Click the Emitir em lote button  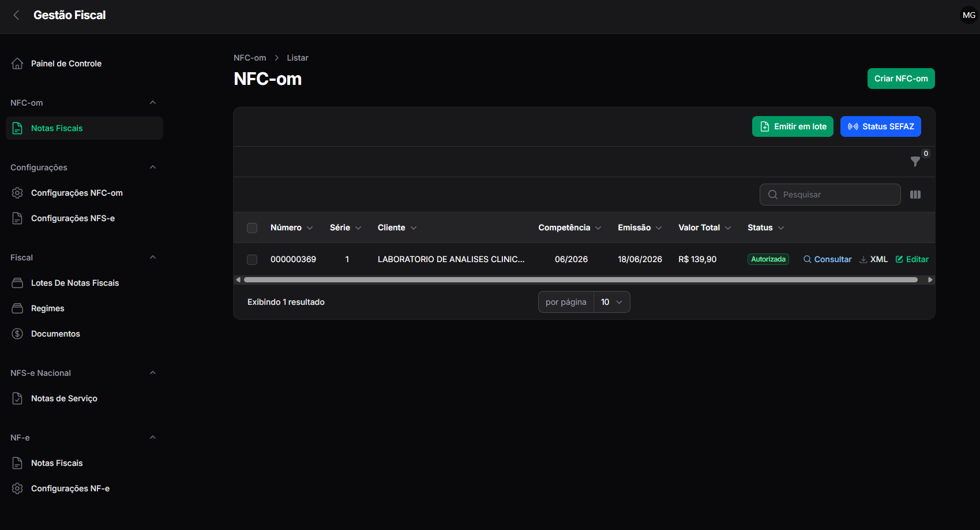793,126
